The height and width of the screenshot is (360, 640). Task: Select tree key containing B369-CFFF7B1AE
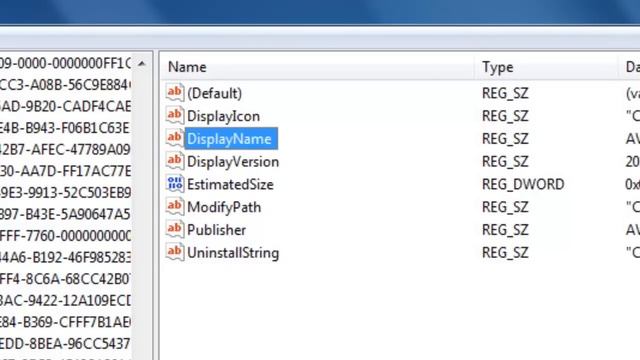click(x=65, y=322)
